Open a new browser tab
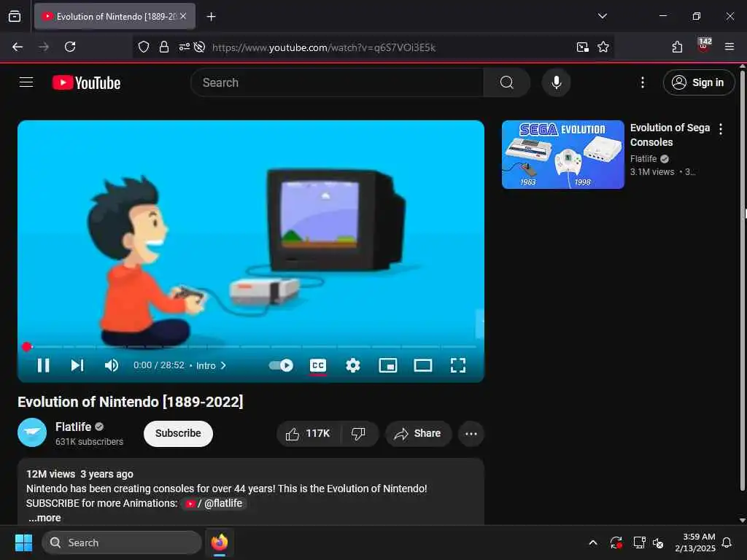 [x=211, y=16]
